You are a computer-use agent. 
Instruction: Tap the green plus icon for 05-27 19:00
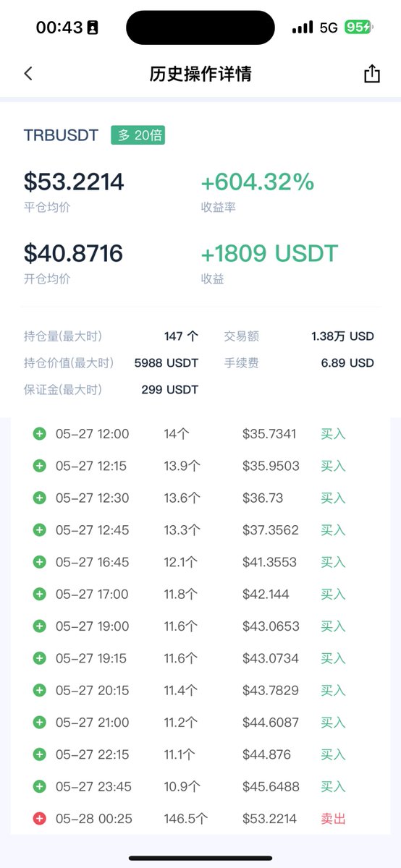pyautogui.click(x=39, y=626)
